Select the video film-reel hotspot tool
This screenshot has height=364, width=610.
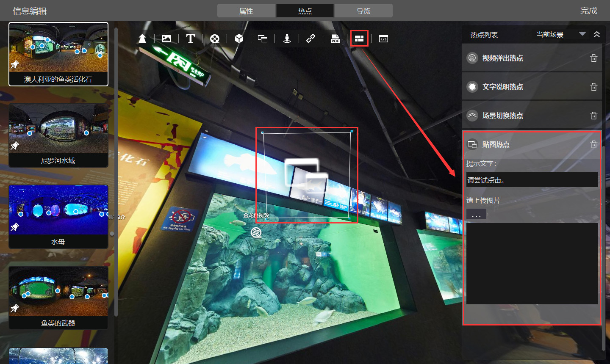point(215,39)
